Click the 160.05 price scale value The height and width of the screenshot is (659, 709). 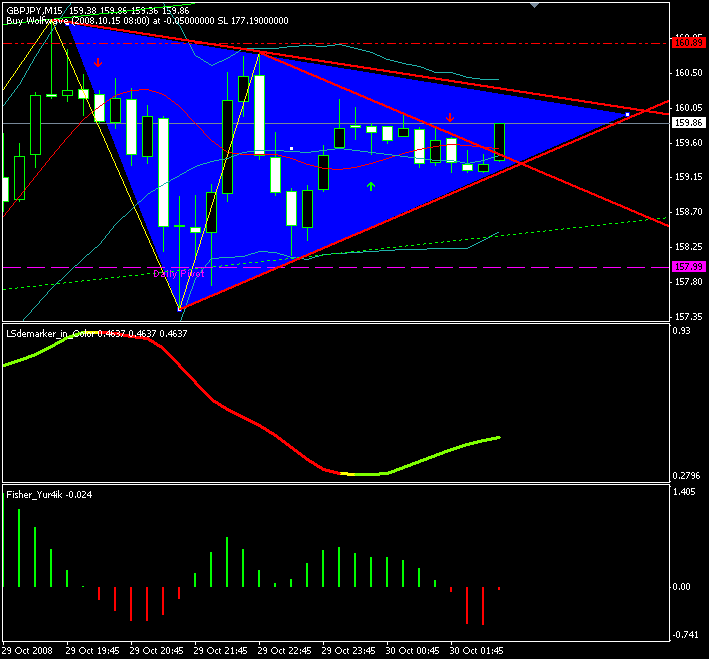(686, 108)
